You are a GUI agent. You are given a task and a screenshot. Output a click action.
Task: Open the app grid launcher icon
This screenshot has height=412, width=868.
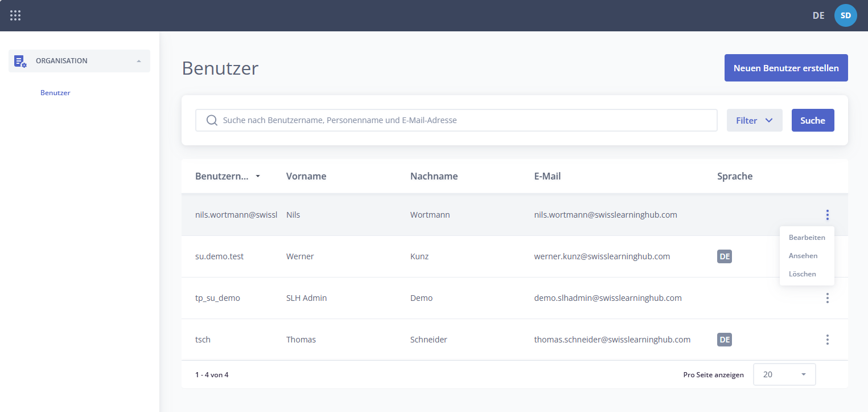[15, 15]
